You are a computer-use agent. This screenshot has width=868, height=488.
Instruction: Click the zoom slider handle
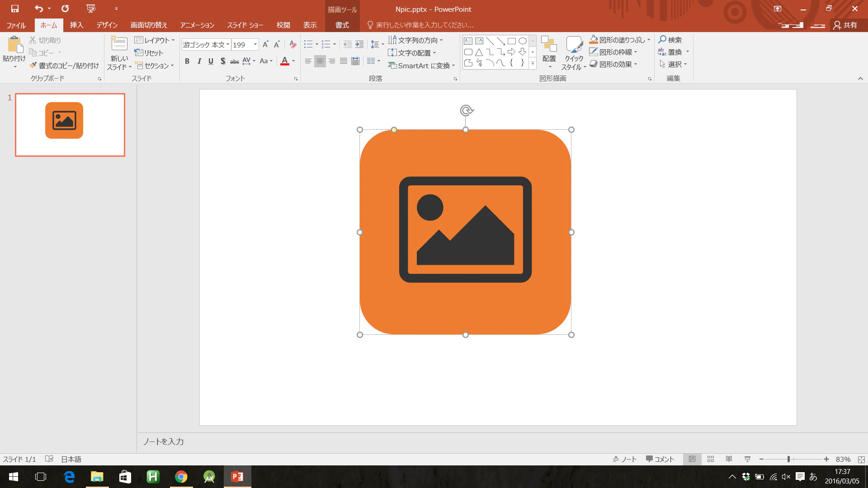(788, 459)
